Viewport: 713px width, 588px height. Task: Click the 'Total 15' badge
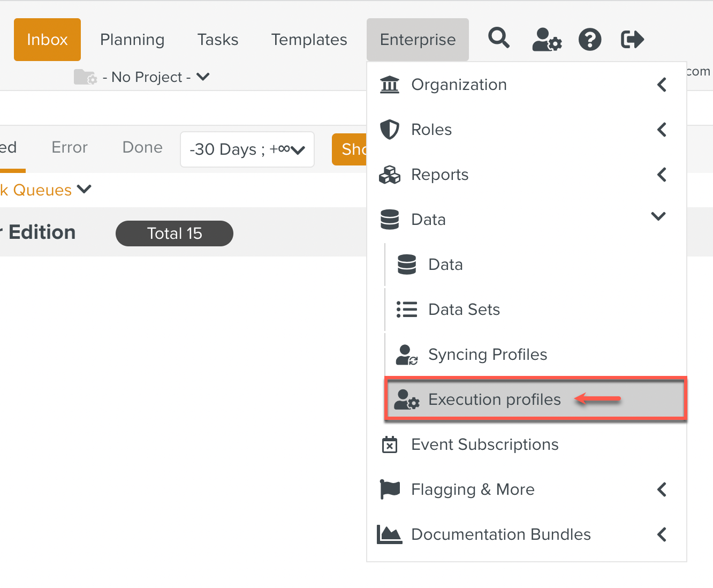coord(174,233)
